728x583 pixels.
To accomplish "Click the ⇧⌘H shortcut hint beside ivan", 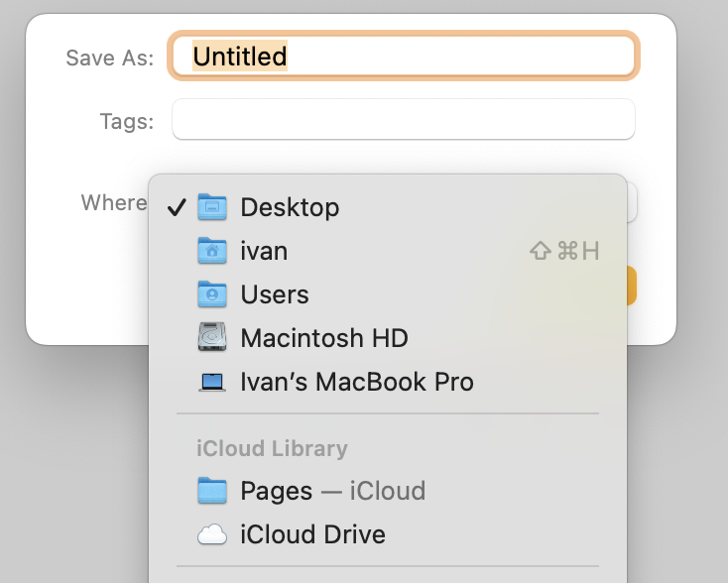I will click(564, 251).
